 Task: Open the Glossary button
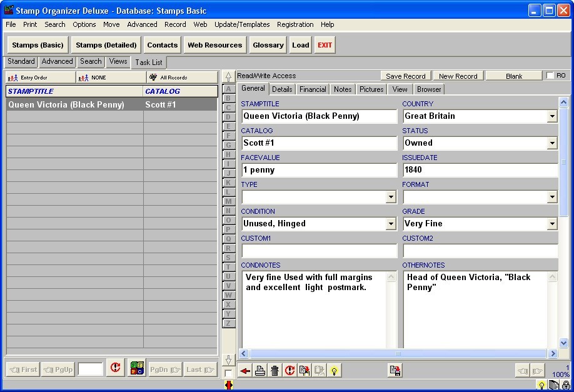click(268, 45)
